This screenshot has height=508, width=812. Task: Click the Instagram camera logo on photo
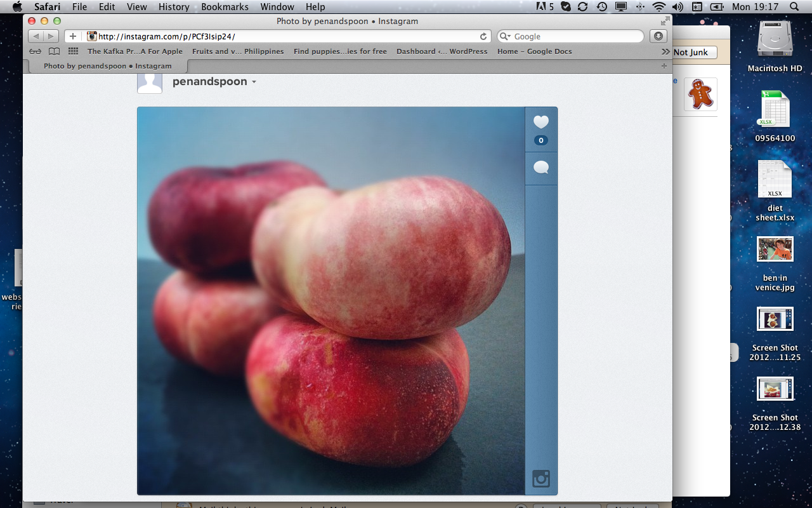pyautogui.click(x=540, y=478)
